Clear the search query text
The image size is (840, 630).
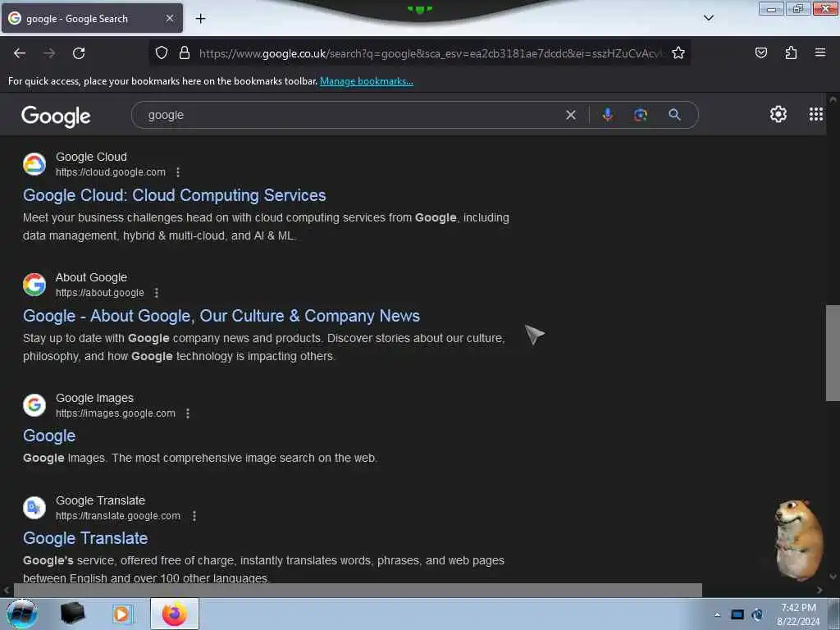(571, 115)
